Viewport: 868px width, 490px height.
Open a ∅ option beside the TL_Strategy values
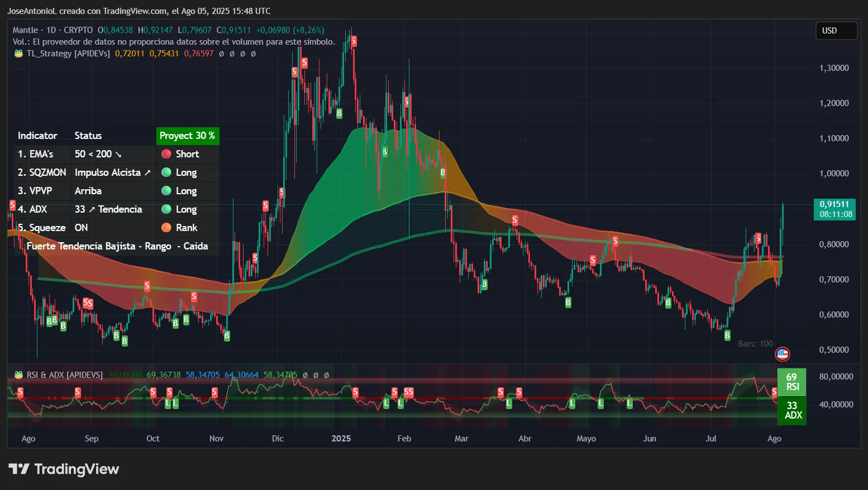[x=222, y=54]
